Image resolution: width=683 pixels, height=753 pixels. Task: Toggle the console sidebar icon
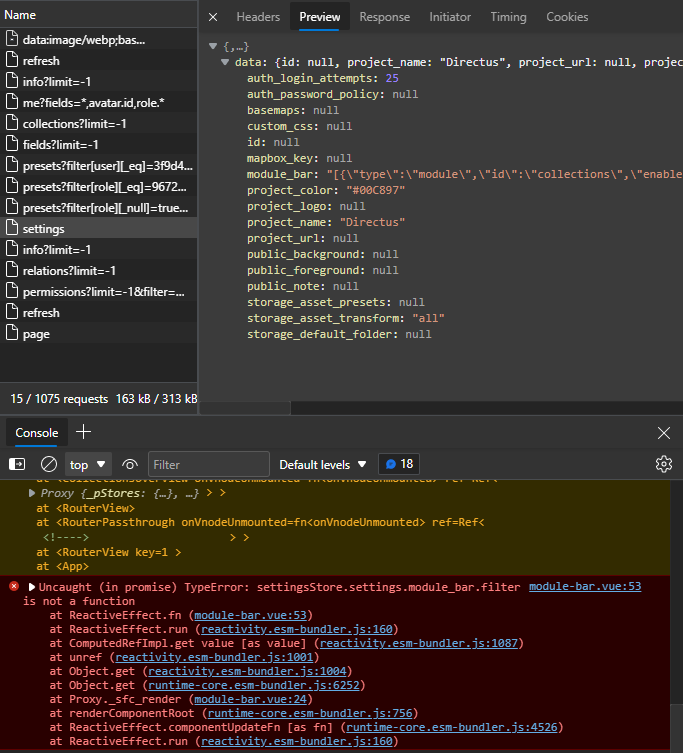coord(17,464)
